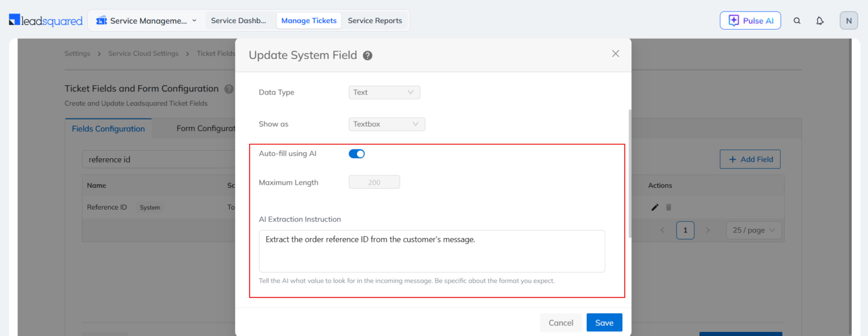Screen dimensions: 868x336
Task: Click the Leadsquared logo
Action: tap(46, 20)
